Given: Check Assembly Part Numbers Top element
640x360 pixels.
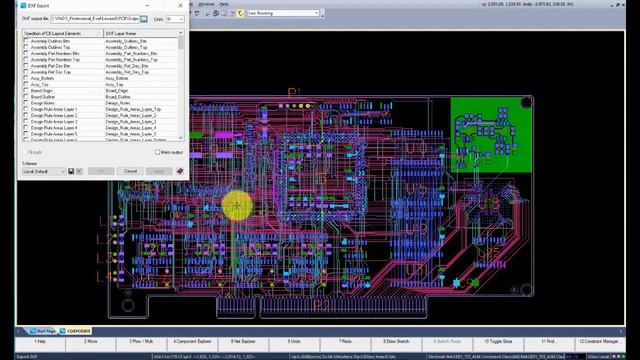Looking at the screenshot, I should 26,60.
